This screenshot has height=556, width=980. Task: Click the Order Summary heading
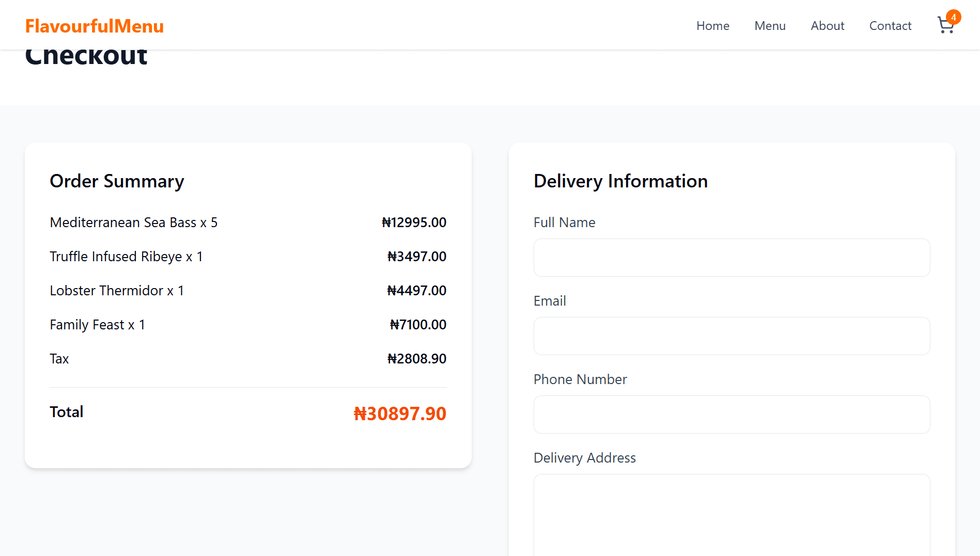tap(117, 181)
